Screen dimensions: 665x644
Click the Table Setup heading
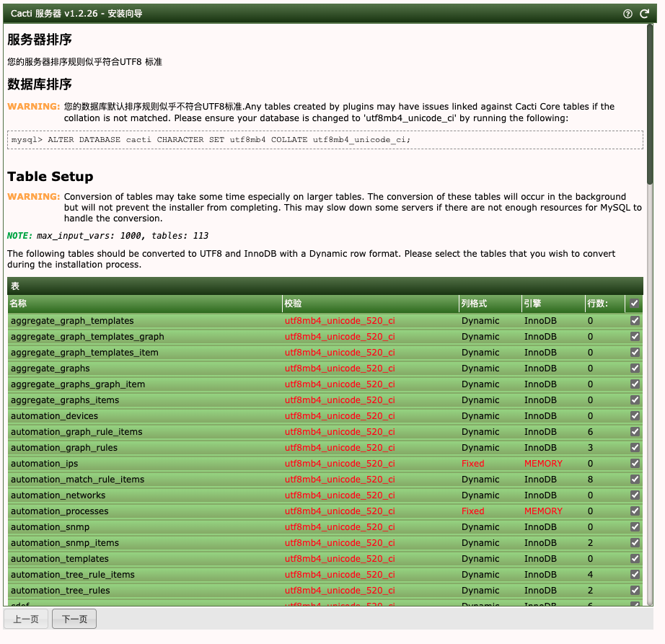(x=50, y=177)
